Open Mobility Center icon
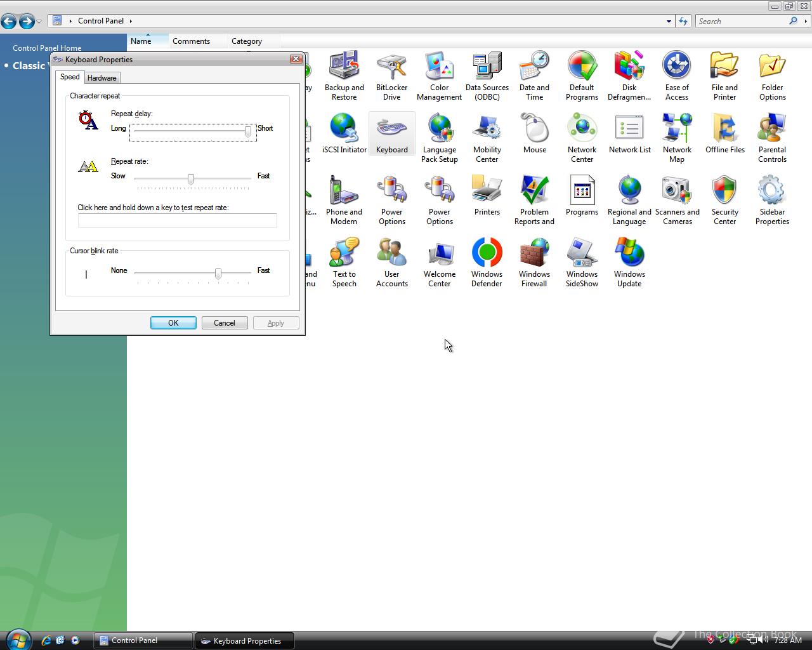This screenshot has width=812, height=650. (x=487, y=138)
